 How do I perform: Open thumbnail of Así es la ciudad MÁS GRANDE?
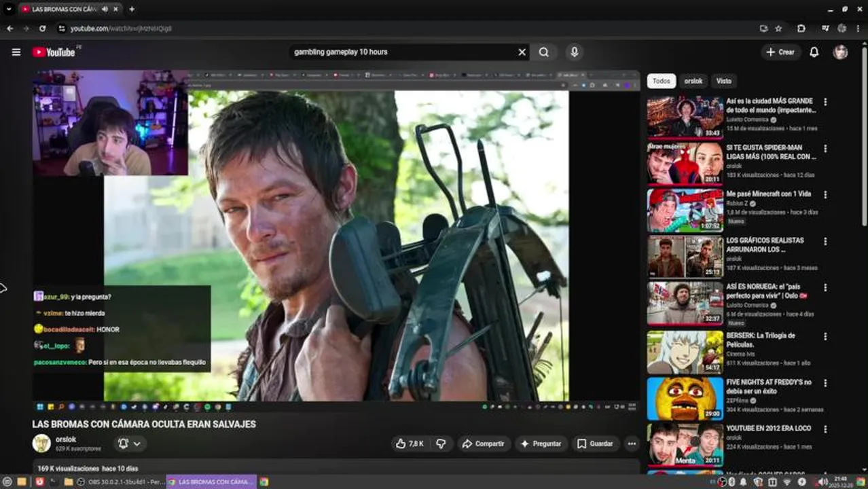click(x=685, y=117)
